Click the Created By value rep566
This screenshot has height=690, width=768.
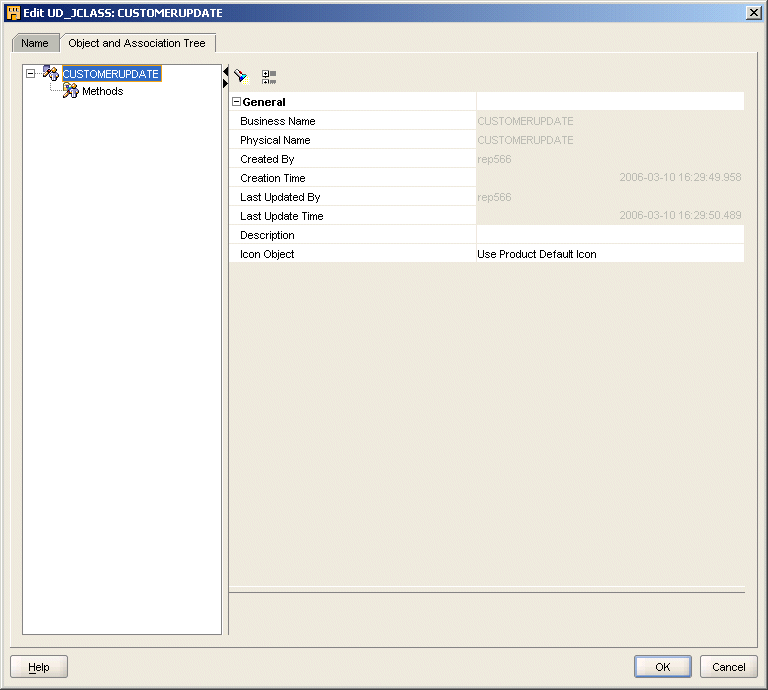(x=494, y=159)
